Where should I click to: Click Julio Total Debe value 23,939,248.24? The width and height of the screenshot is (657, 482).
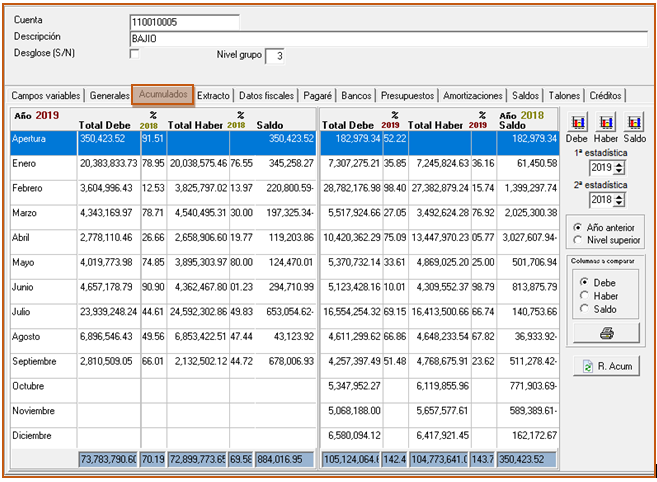(x=109, y=312)
